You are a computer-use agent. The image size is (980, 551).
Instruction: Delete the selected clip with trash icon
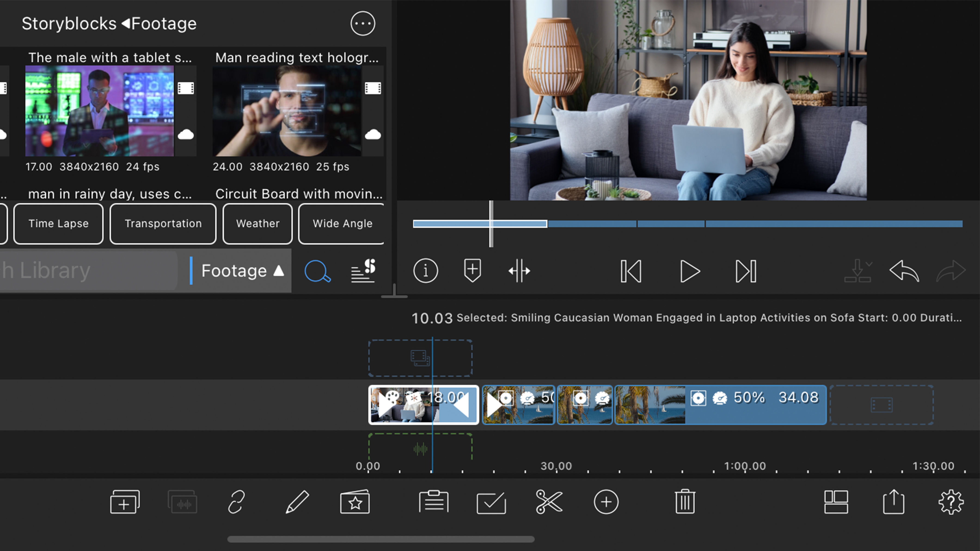(x=685, y=502)
